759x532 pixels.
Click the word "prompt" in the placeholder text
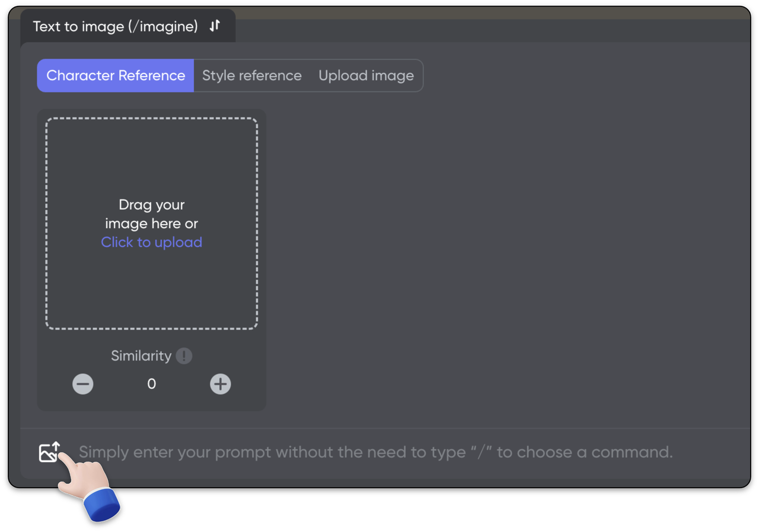click(x=243, y=453)
